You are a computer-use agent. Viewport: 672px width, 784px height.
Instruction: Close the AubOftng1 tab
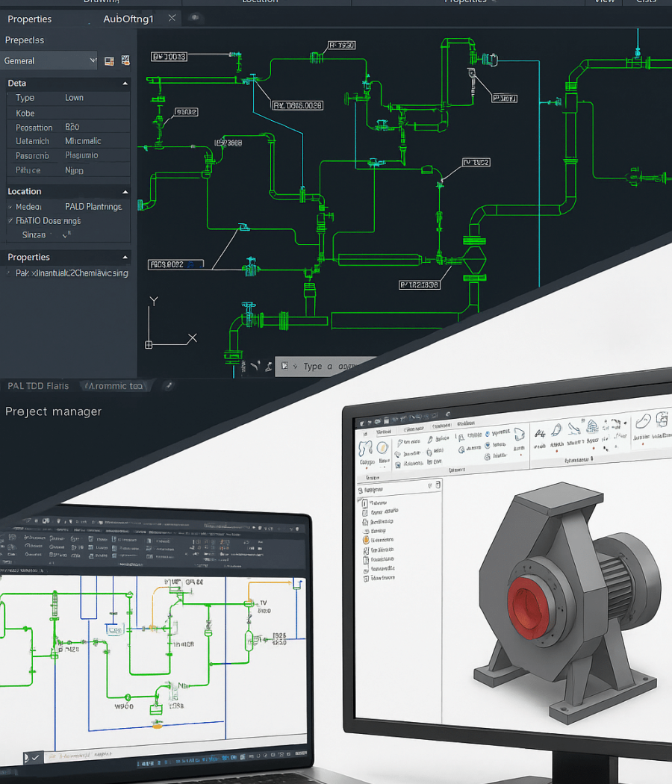(172, 19)
